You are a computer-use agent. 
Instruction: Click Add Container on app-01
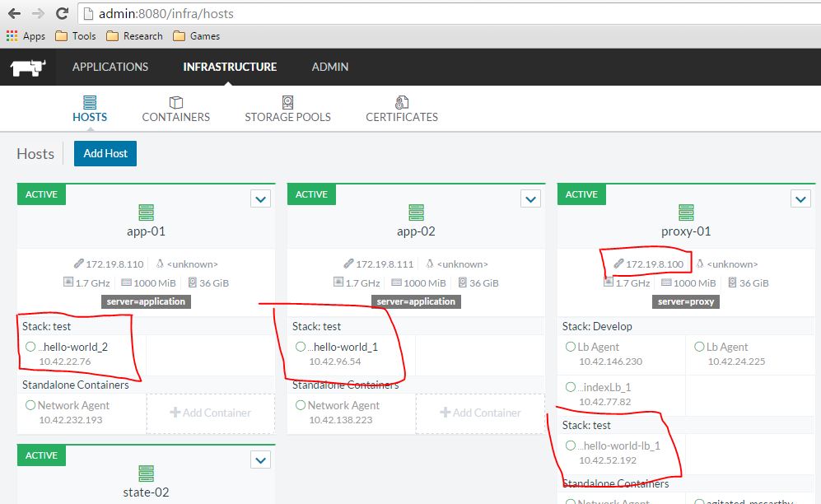(211, 413)
